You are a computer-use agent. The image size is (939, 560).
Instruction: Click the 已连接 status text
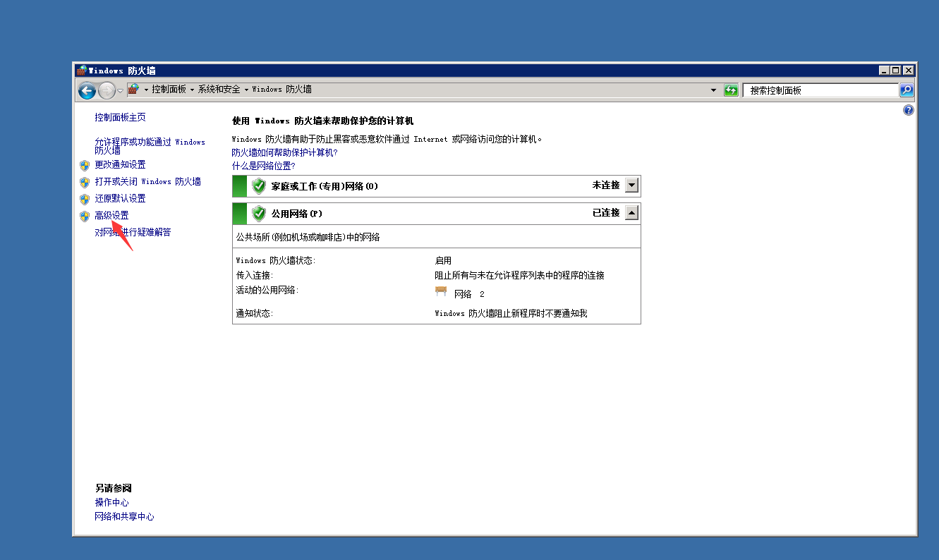tap(606, 212)
